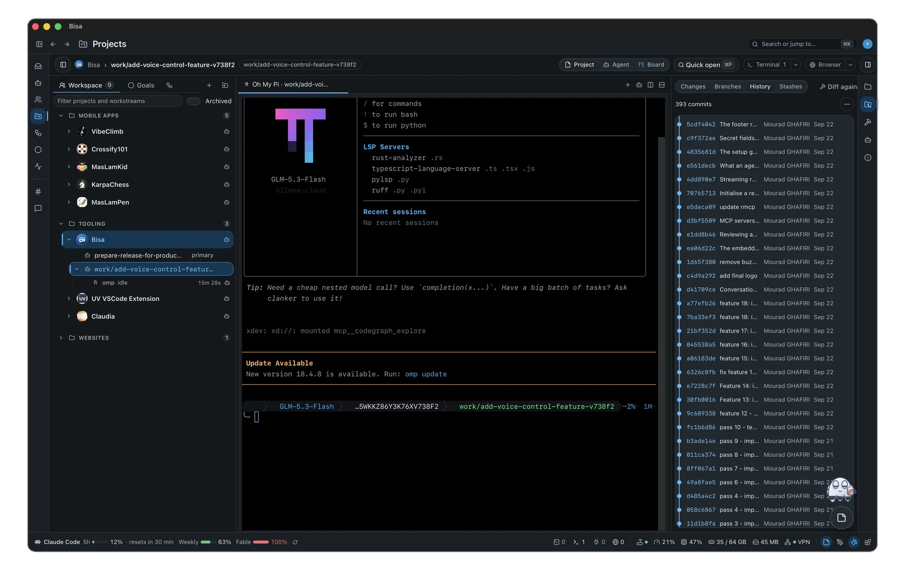The image size is (905, 588).
Task: Click the Diff against button
Action: [838, 86]
